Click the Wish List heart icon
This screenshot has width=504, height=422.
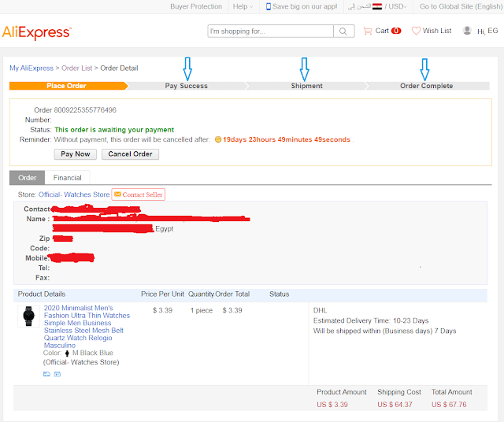click(x=416, y=31)
